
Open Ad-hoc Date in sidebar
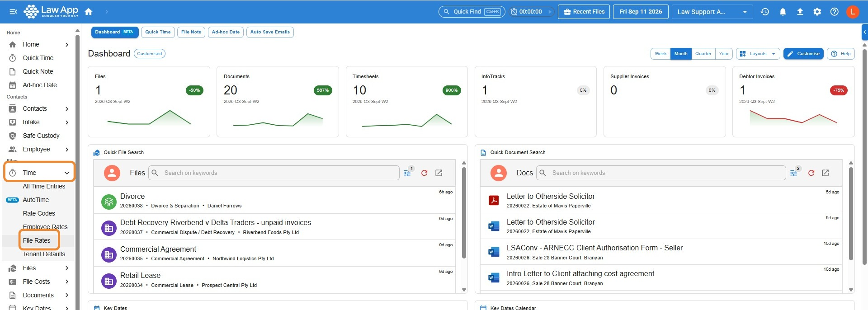coord(40,85)
